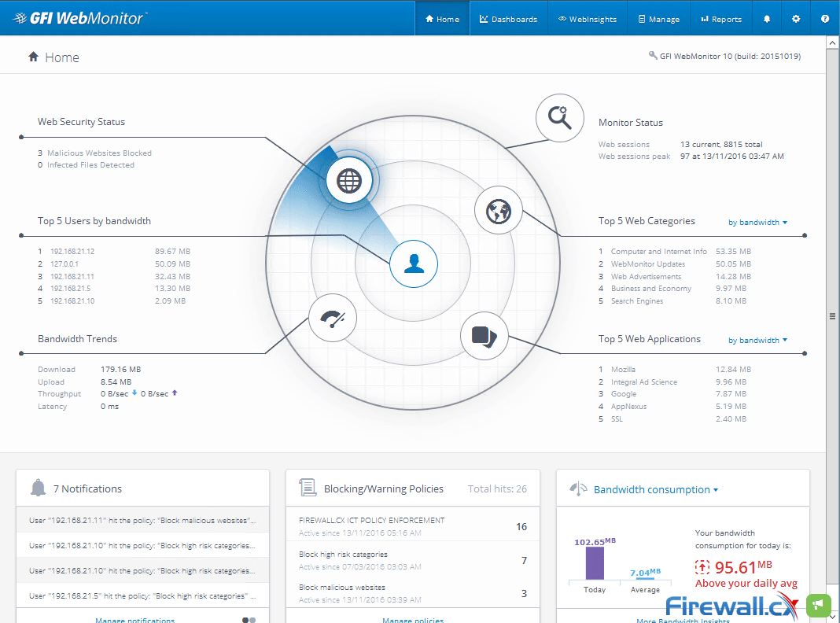Expand Top 5 Web Categories by bandwidth dropdown
Screen dimensions: 840x623
coord(757,223)
